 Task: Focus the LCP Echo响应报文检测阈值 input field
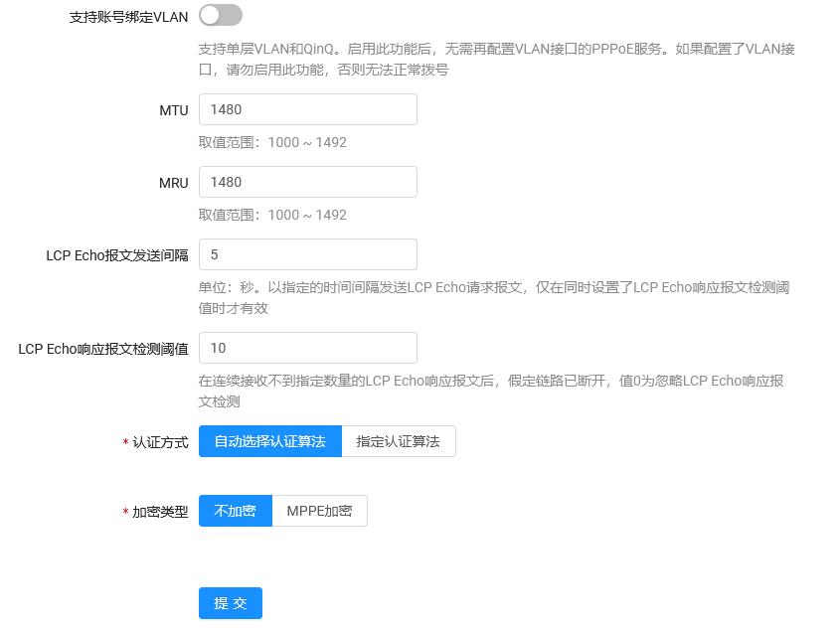pos(307,348)
